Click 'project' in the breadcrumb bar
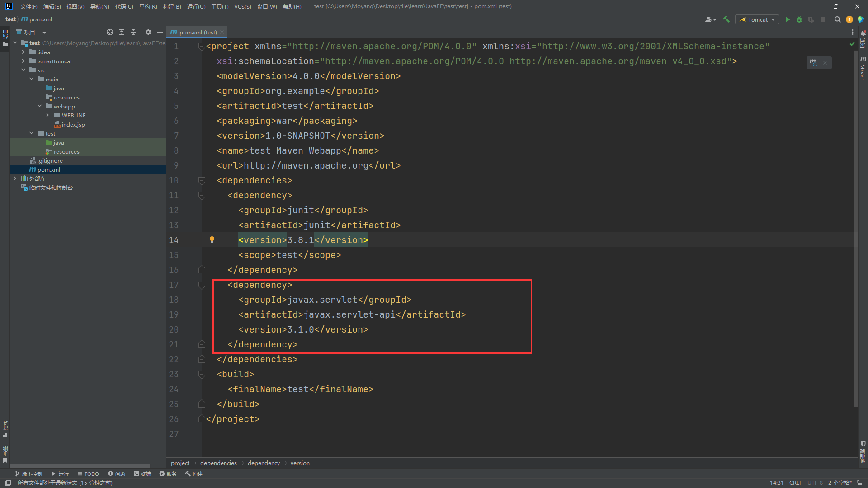 180,463
